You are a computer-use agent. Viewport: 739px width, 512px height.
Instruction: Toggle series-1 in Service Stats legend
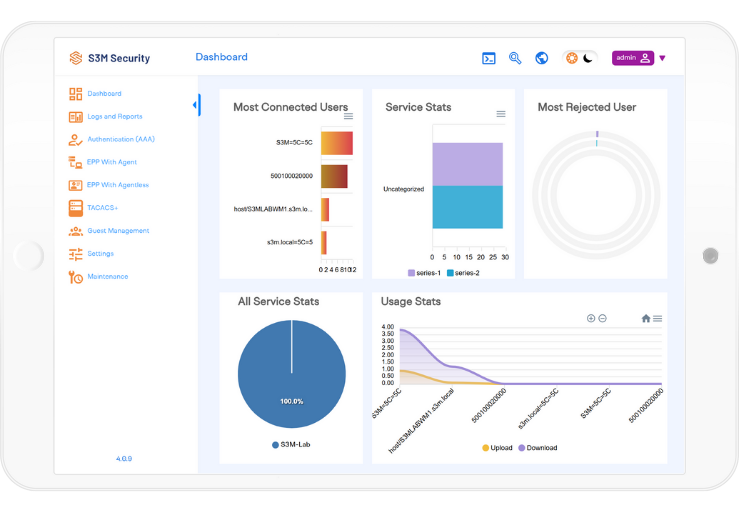point(425,273)
